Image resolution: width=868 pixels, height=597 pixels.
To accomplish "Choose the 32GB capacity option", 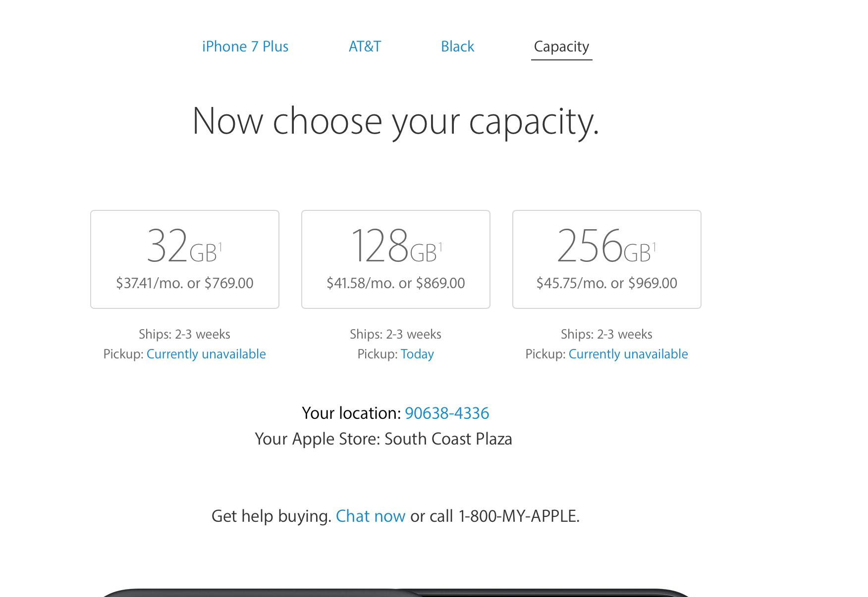I will [x=185, y=259].
